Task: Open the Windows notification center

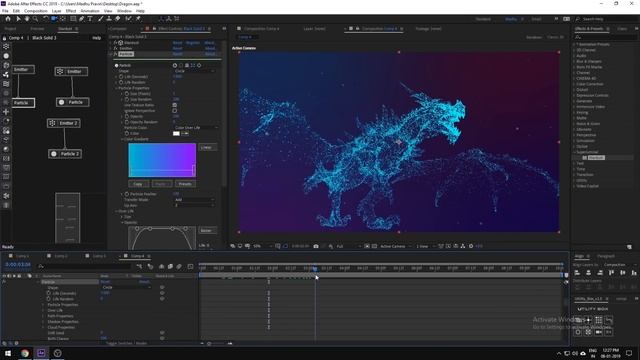Action: pos(629,353)
